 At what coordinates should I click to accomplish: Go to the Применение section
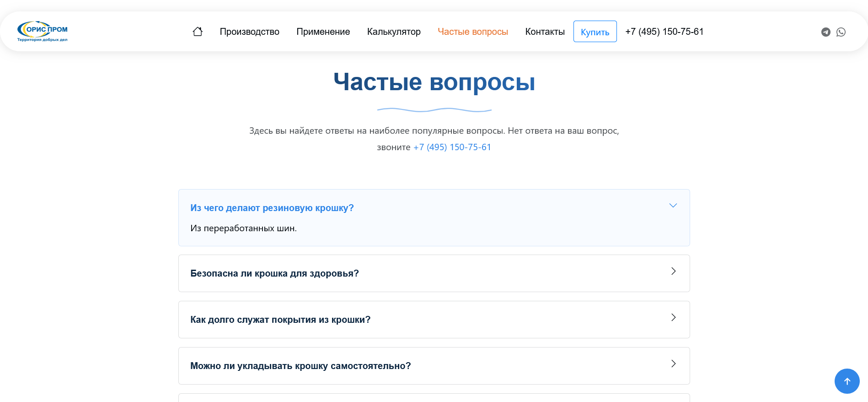coord(323,32)
